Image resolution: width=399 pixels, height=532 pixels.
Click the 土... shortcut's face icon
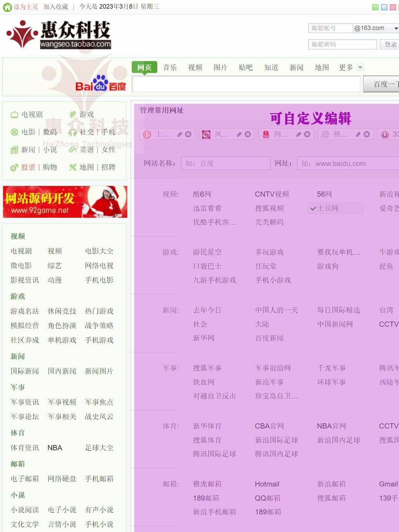coord(147,134)
